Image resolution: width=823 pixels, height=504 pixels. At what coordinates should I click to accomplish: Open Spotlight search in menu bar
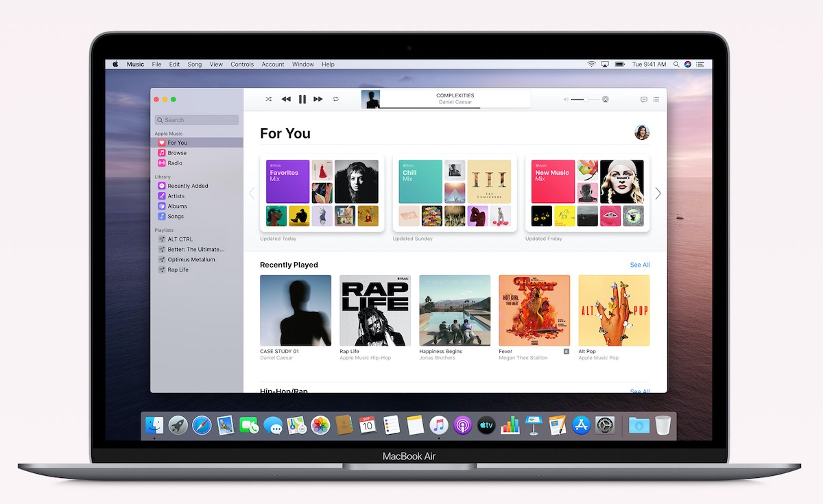[676, 64]
